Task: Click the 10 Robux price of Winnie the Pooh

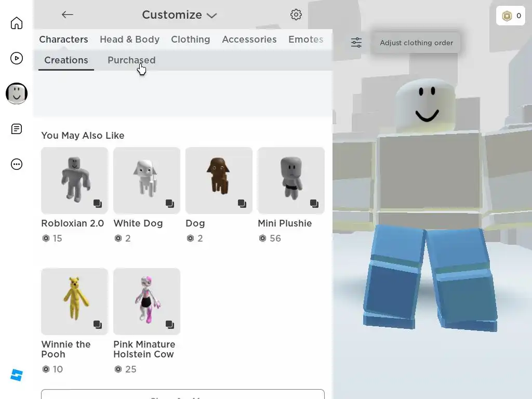Action: pyautogui.click(x=52, y=369)
